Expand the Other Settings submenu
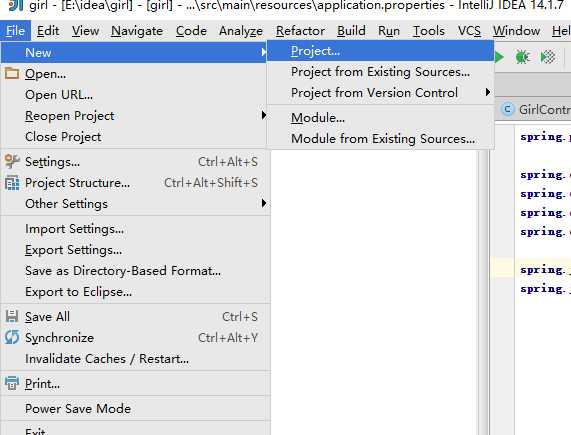 click(135, 204)
